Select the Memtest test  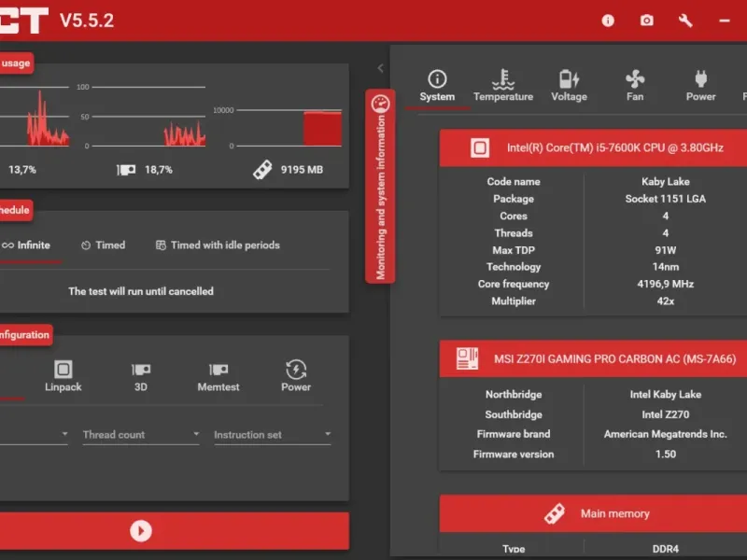pyautogui.click(x=218, y=376)
